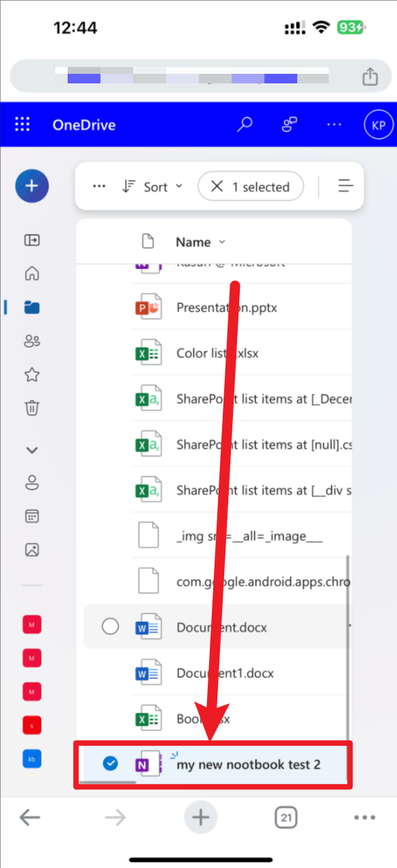Toggle the navigation pane collapse icon
397x868 pixels.
[31, 240]
